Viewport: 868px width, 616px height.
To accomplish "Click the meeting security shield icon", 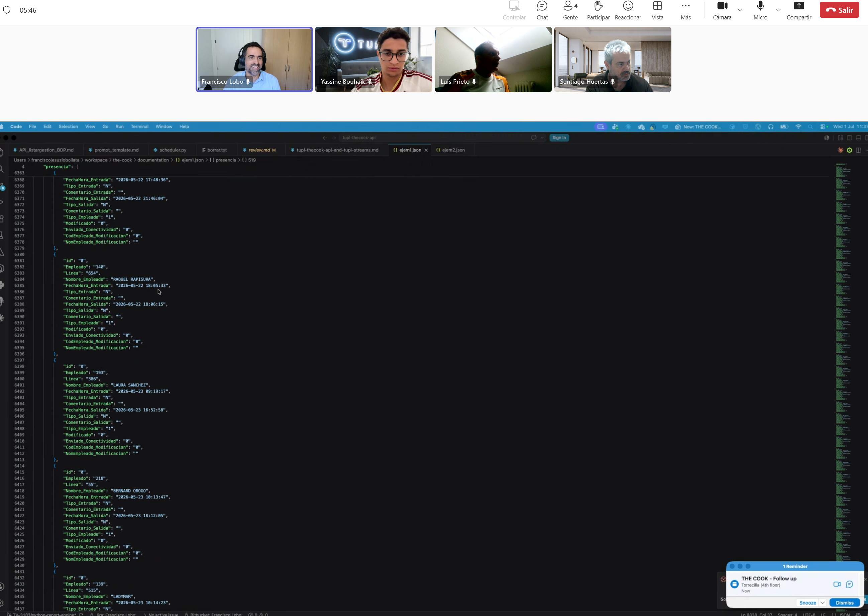I will point(7,10).
